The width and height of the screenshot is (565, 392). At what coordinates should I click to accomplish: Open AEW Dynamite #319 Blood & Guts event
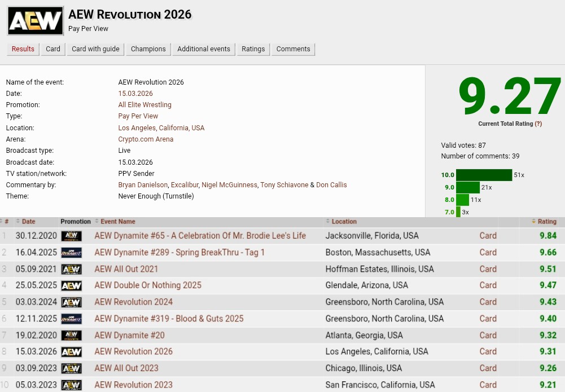pyautogui.click(x=169, y=319)
